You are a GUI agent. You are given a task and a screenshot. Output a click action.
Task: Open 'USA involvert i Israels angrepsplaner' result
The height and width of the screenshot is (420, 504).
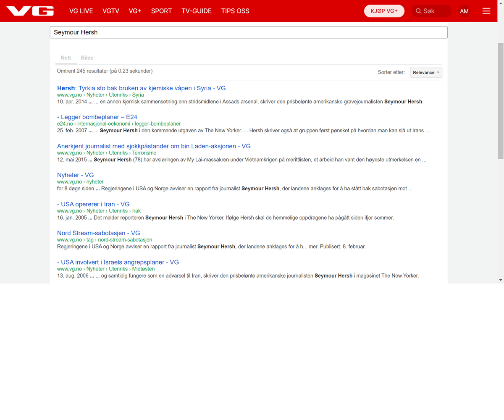[x=118, y=262]
